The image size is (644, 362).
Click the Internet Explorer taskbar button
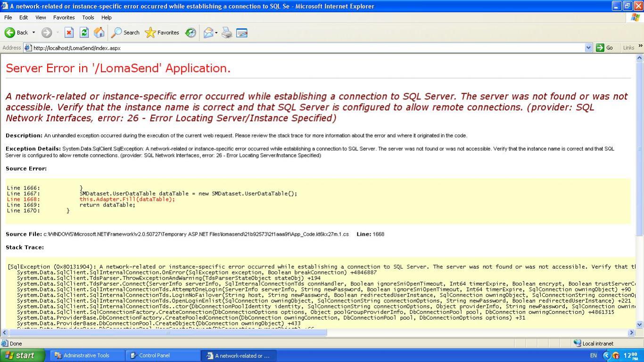tap(239, 355)
